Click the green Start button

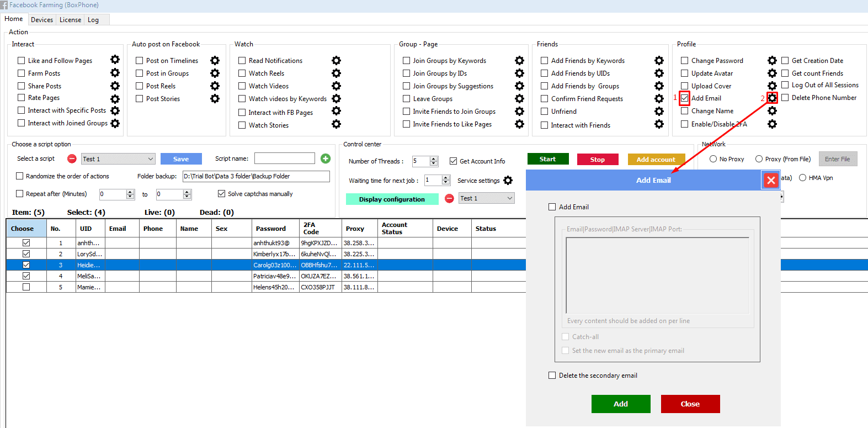(547, 159)
